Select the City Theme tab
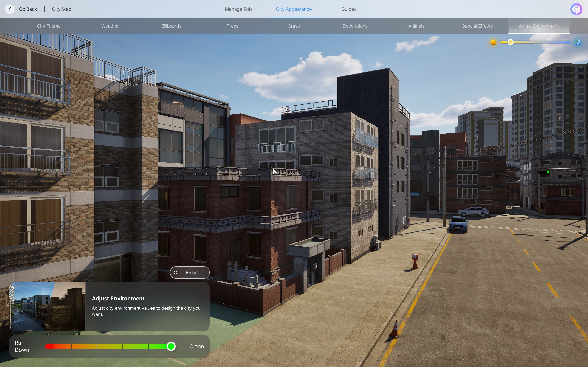The image size is (588, 367). pos(49,26)
